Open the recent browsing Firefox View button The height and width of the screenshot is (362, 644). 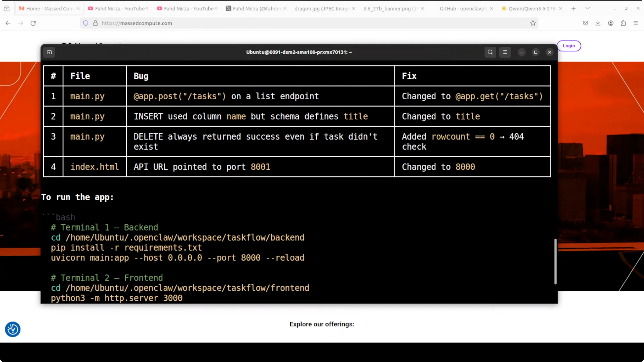[7, 9]
